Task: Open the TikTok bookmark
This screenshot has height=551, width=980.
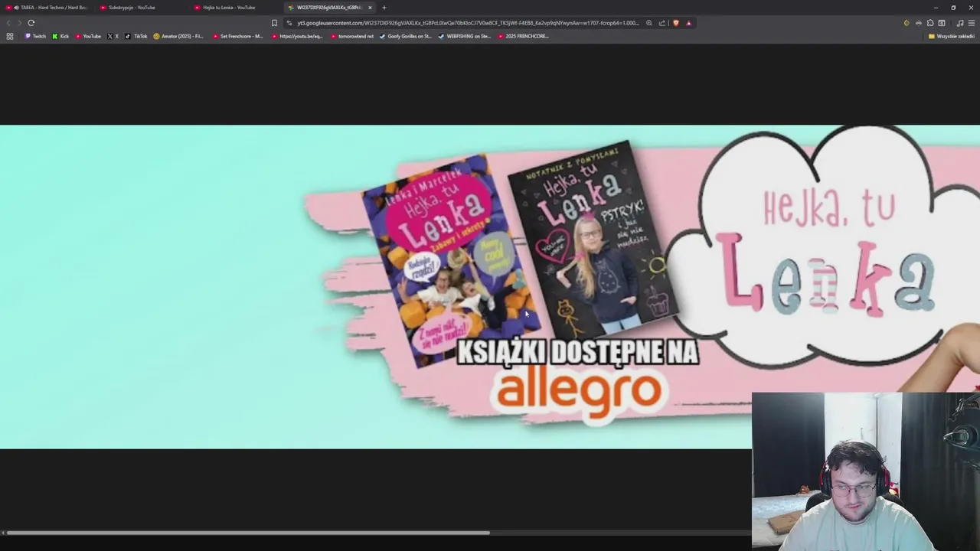Action: (136, 36)
